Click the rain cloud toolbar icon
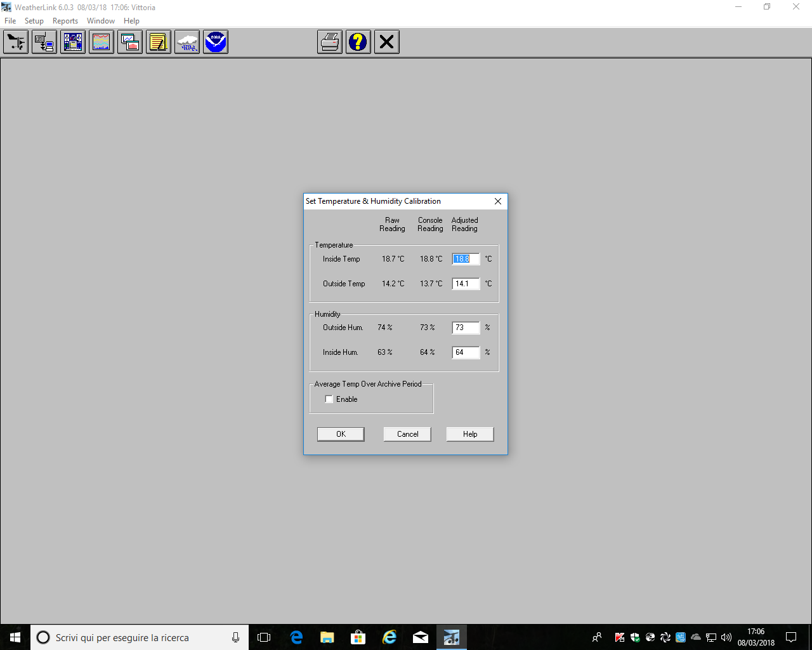This screenshot has height=650, width=812. (x=187, y=42)
